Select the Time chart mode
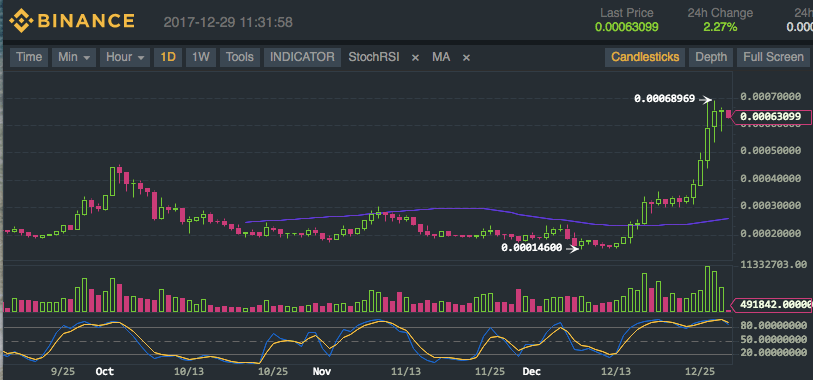The height and width of the screenshot is (380, 813). click(29, 57)
